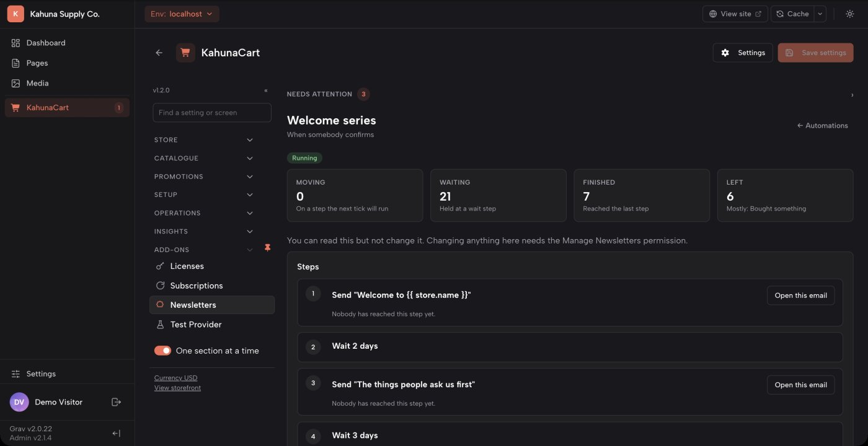Image resolution: width=868 pixels, height=446 pixels.
Task: Click the KahunaCart shopping cart icon in header
Action: pyautogui.click(x=185, y=53)
